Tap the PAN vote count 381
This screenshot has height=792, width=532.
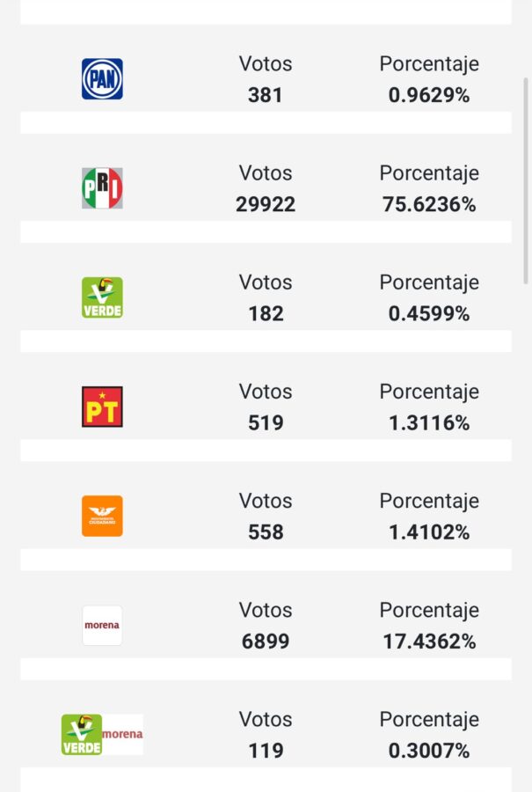[x=266, y=96]
